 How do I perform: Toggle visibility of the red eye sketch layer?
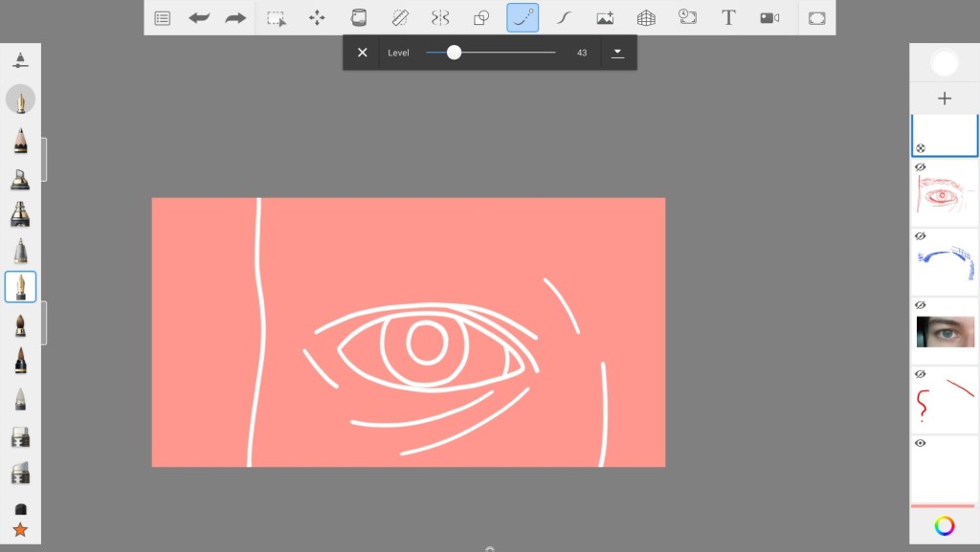point(921,167)
